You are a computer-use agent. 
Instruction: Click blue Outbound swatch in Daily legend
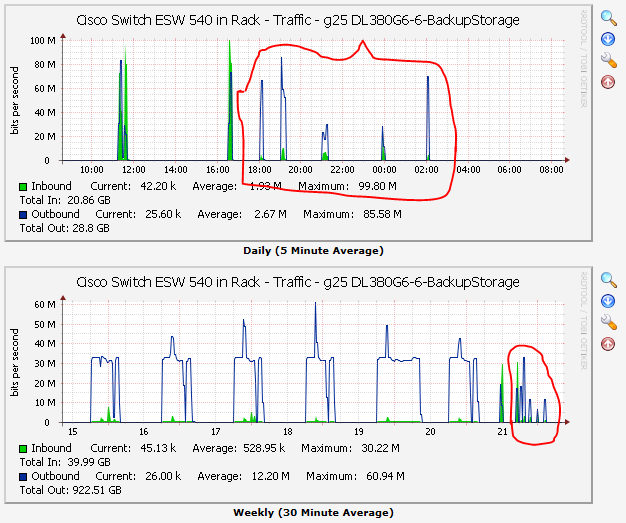click(x=23, y=214)
